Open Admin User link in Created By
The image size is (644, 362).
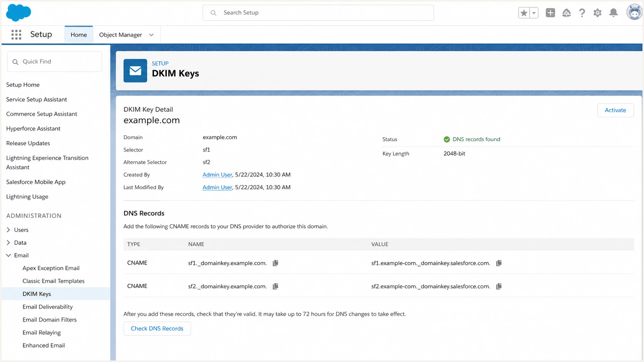coord(217,175)
